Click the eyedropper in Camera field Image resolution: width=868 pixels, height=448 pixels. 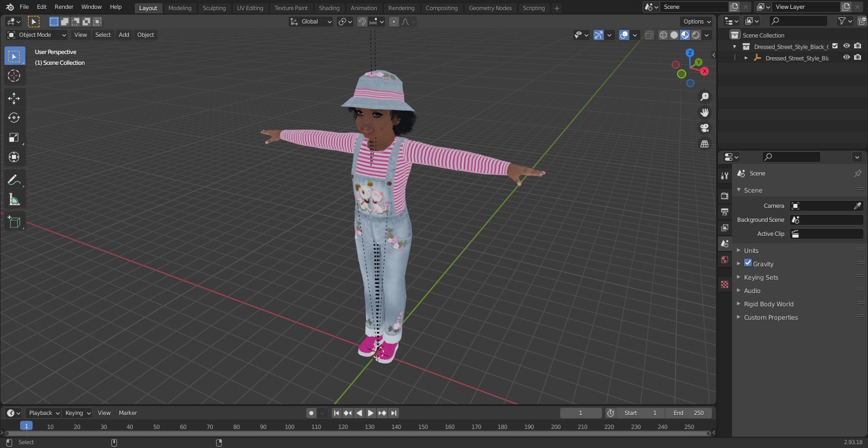click(857, 206)
